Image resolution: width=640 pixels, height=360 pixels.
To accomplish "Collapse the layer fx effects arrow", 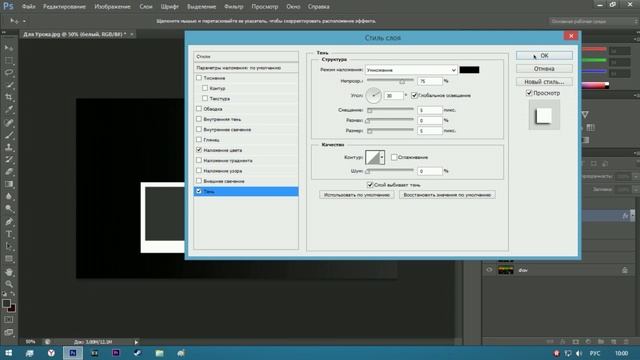I will point(632,215).
